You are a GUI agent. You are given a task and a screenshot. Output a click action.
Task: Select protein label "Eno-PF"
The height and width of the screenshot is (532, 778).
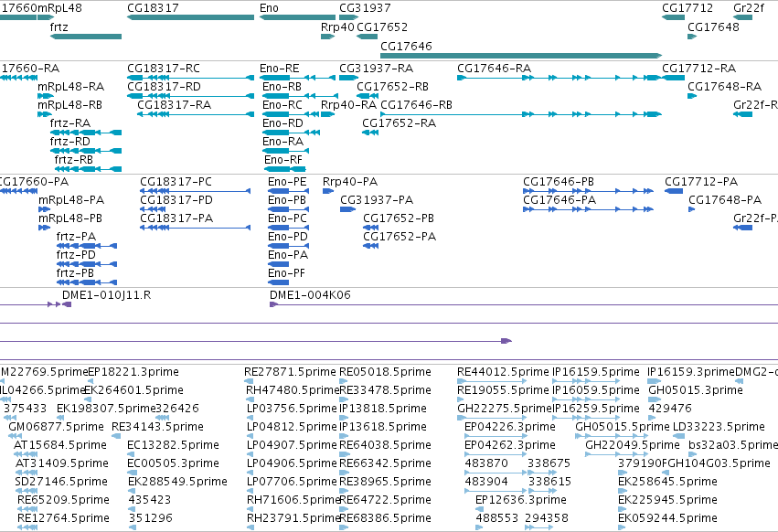coord(286,273)
